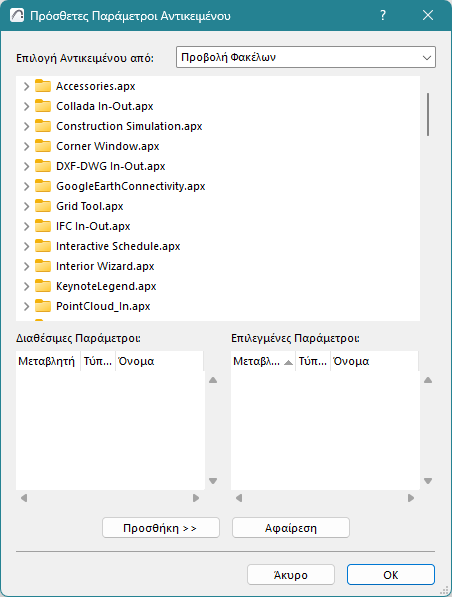Click the Construction Simulation.apx folder icon
This screenshot has height=597, width=452.
click(43, 126)
